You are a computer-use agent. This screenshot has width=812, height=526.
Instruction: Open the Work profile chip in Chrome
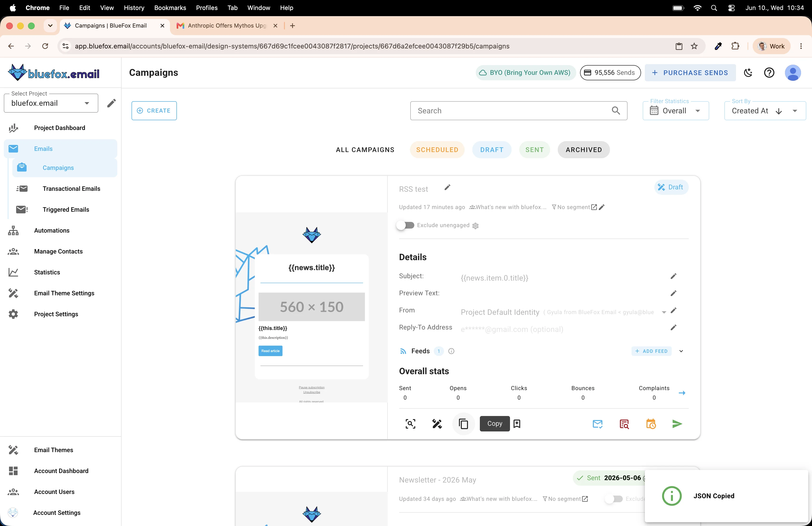coord(771,46)
